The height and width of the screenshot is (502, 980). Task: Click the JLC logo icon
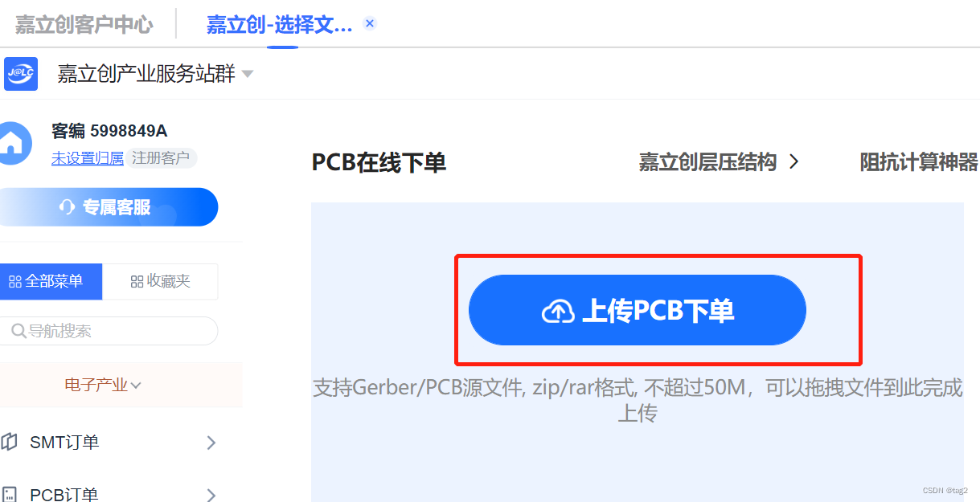[20, 74]
